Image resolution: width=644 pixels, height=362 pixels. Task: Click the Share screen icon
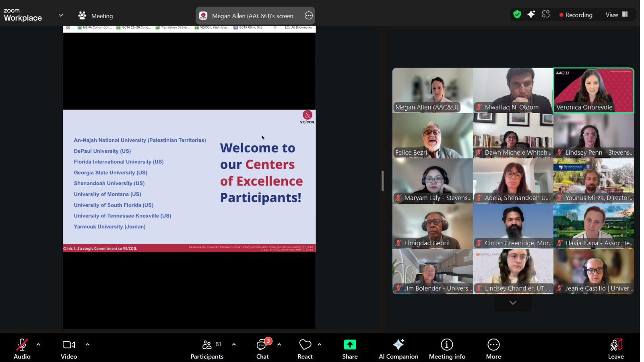tap(349, 345)
